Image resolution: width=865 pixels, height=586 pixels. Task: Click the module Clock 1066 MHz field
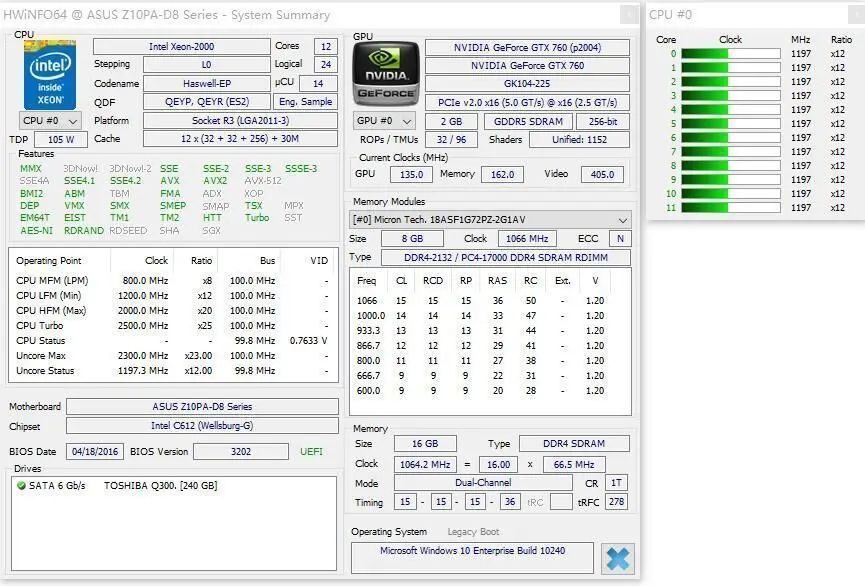527,238
